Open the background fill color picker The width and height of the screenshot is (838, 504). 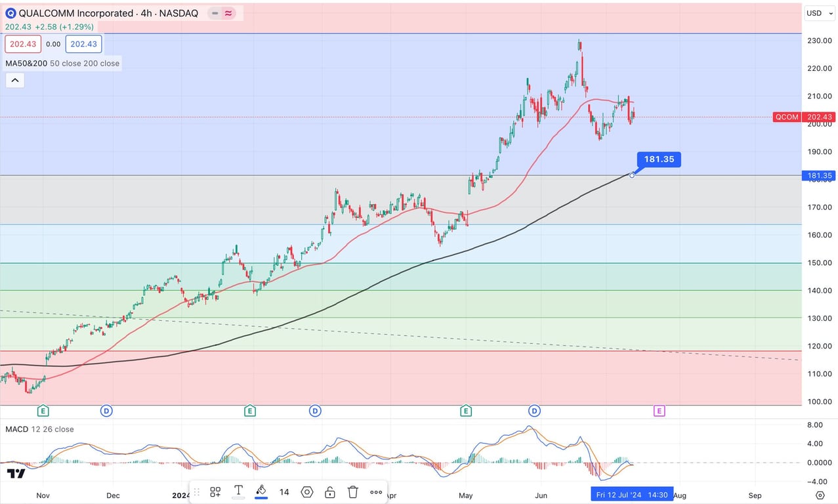pyautogui.click(x=261, y=492)
